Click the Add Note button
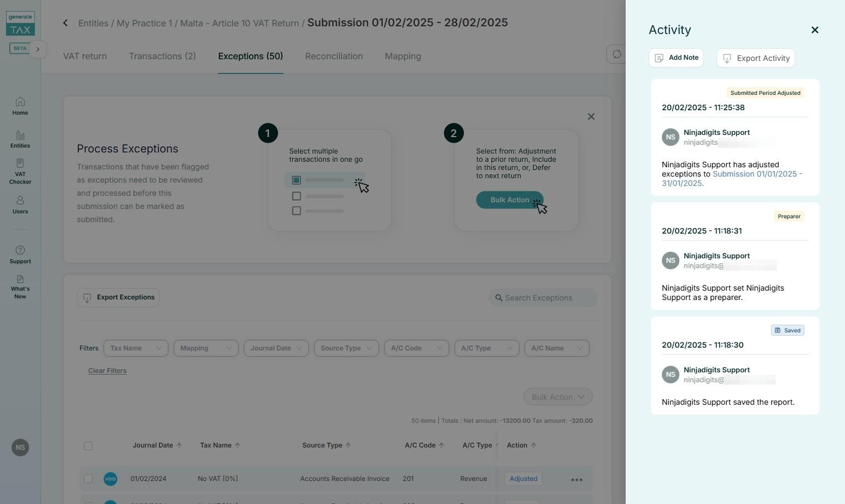 click(x=676, y=58)
